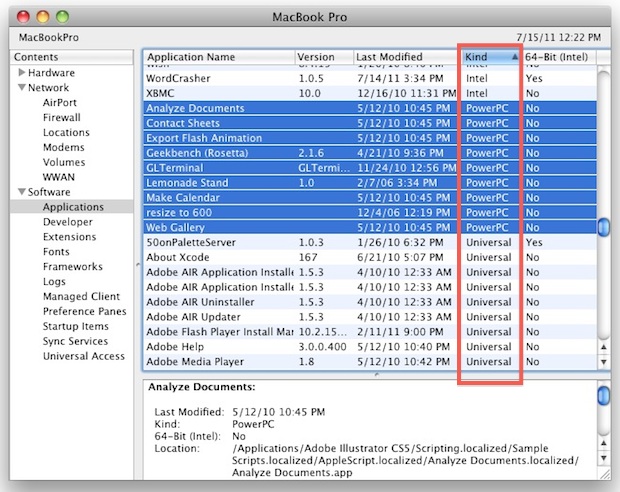The height and width of the screenshot is (492, 620).
Task: Select Locations in sidebar
Action: 66,132
